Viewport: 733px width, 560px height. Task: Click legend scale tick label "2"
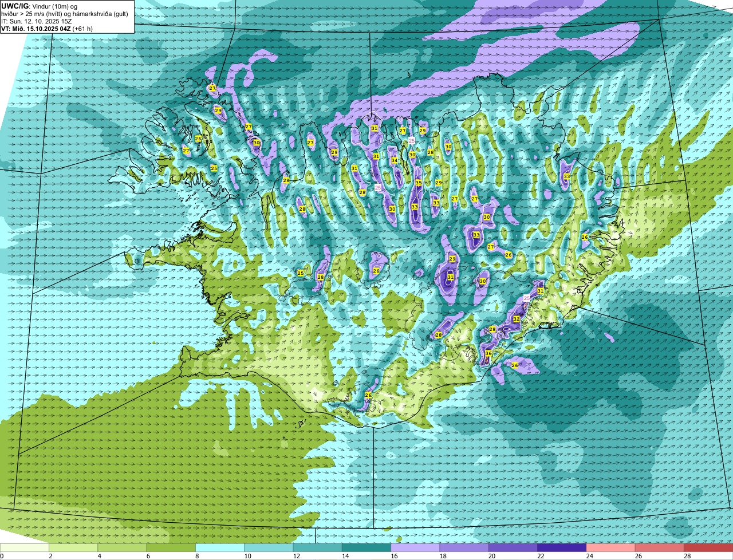tap(50, 556)
